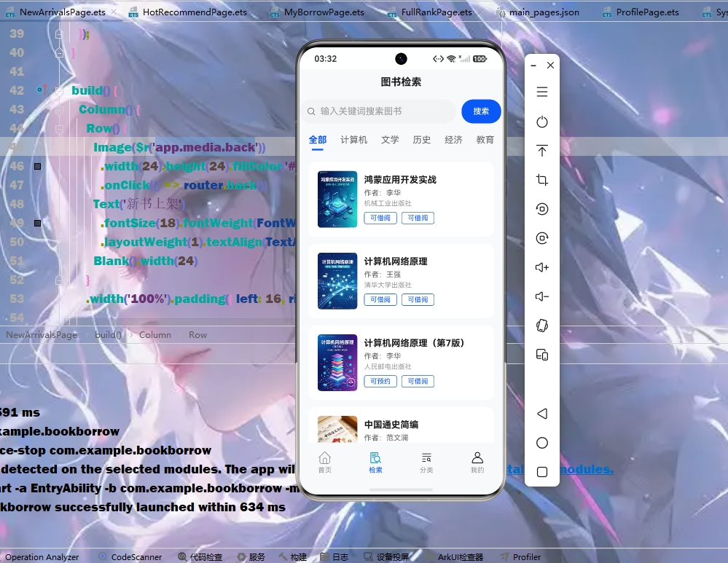Click the tilted phone icon in emulator toolbar

(x=542, y=326)
